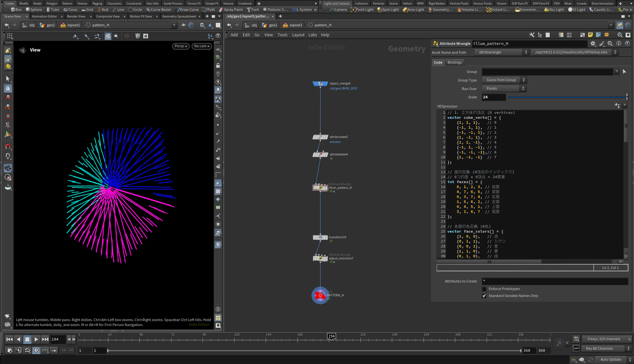Open the Layout menu in network editor
The image size is (634, 364).
298,35
